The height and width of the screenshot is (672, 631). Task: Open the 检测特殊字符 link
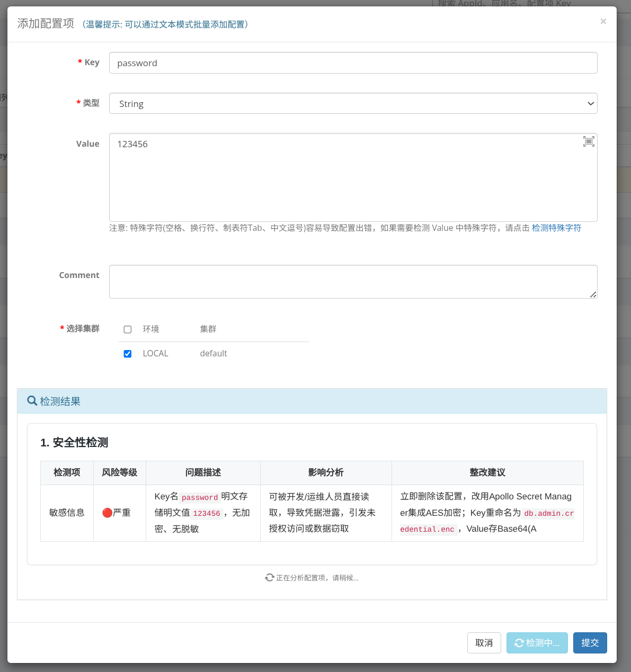click(x=556, y=228)
